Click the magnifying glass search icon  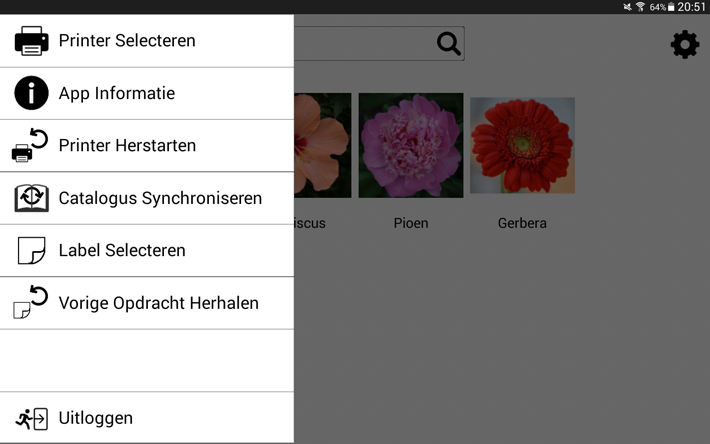tap(449, 43)
